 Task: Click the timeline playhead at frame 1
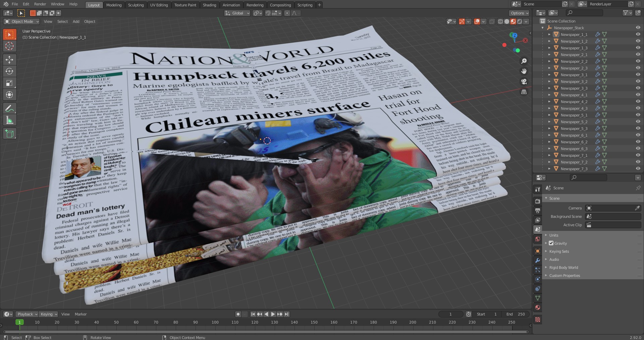[x=19, y=322]
